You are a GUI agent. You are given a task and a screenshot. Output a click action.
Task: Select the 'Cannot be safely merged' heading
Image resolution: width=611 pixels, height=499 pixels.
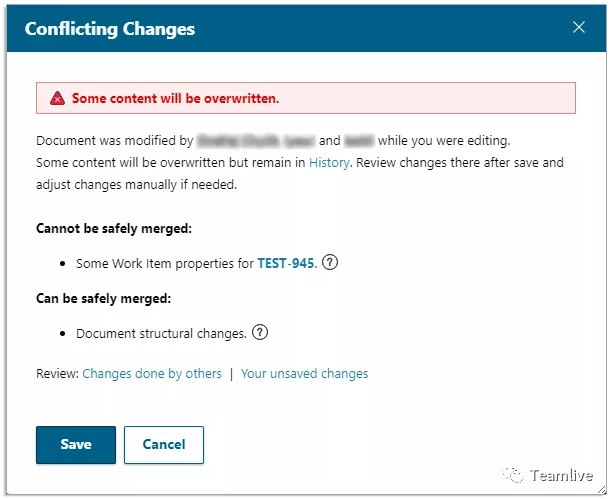[x=114, y=229]
